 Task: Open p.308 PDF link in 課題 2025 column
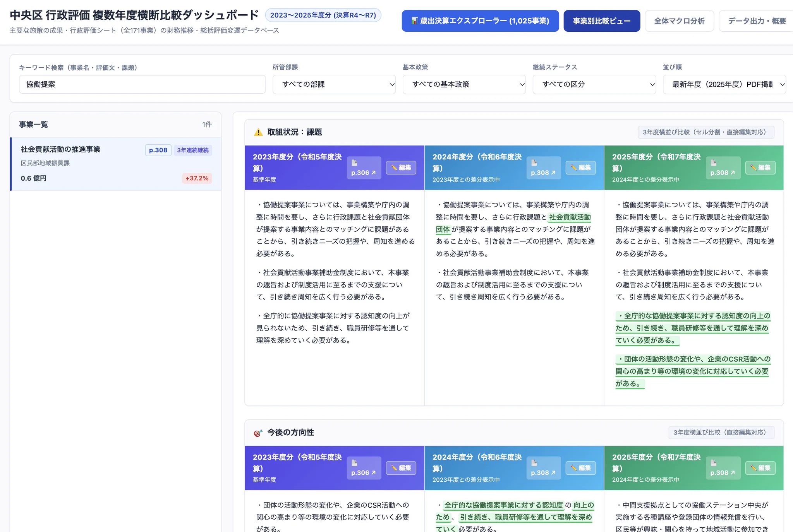(723, 168)
